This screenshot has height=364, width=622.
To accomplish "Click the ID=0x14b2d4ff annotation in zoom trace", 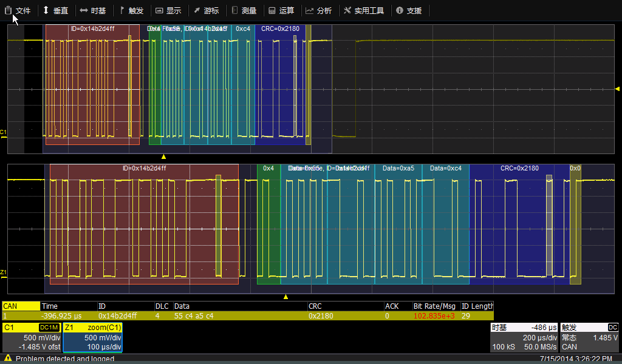I will 145,168.
